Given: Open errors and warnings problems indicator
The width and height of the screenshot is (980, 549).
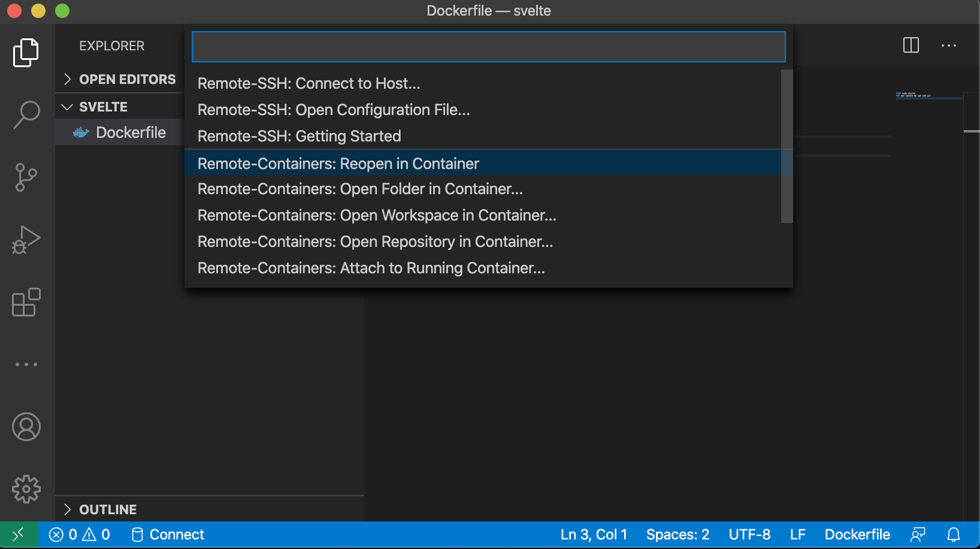Looking at the screenshot, I should (x=80, y=534).
